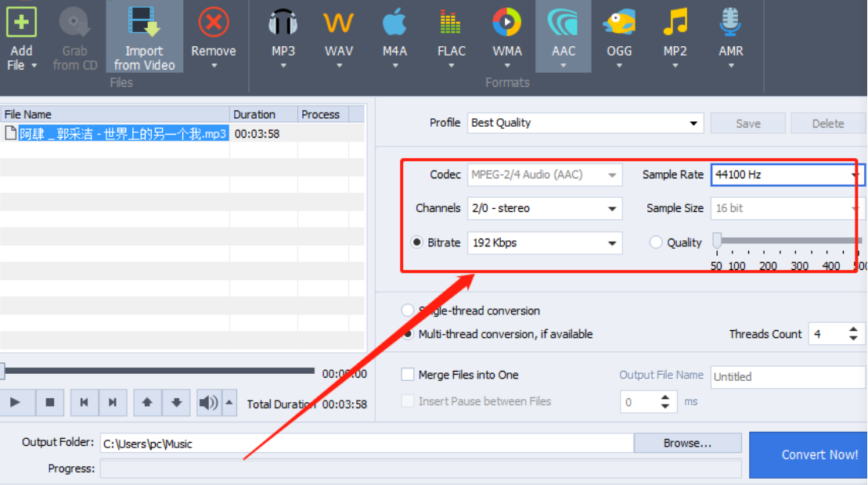This screenshot has width=868, height=485.
Task: Click the Browse... button
Action: click(x=687, y=443)
